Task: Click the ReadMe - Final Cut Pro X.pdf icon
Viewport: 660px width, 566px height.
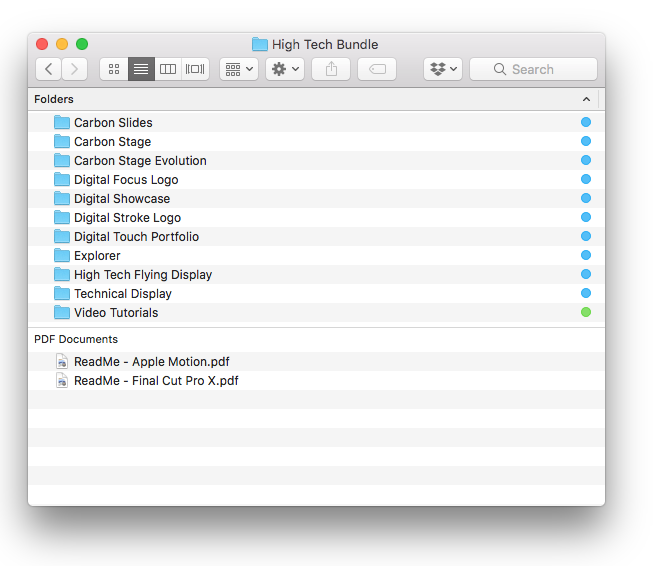Action: (62, 380)
